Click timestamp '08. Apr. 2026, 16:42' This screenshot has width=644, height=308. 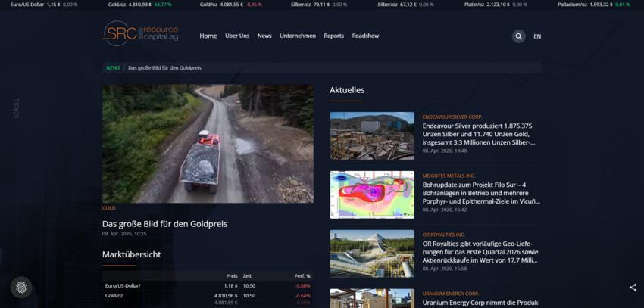(x=445, y=210)
